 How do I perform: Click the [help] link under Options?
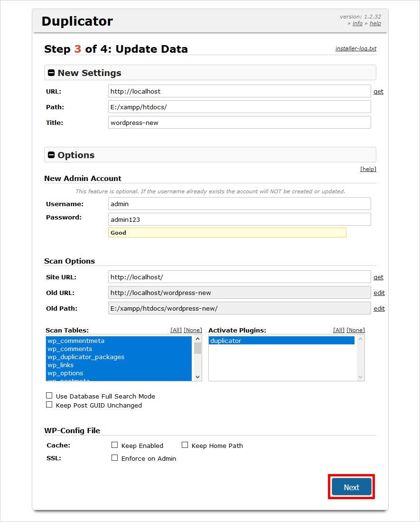pos(368,169)
